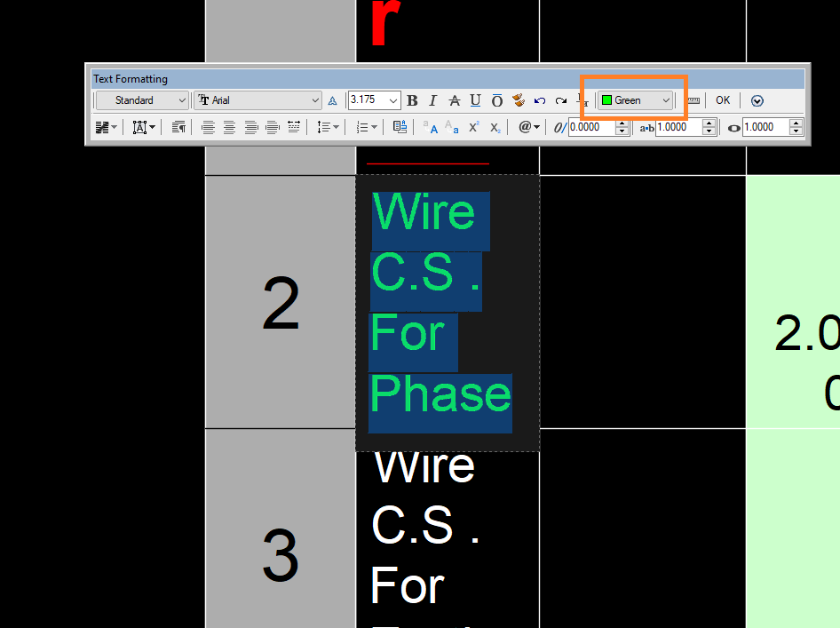840x628 pixels.
Task: Apply strikethrough to selected text
Action: coord(454,100)
